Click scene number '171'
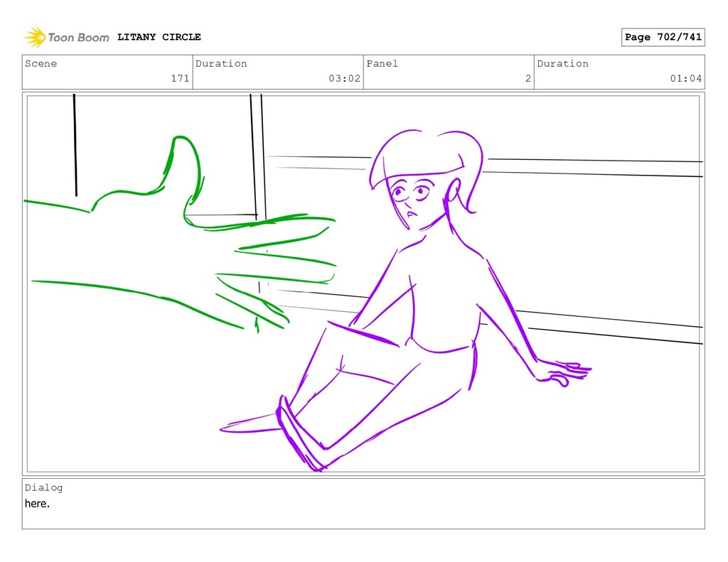 click(x=180, y=78)
